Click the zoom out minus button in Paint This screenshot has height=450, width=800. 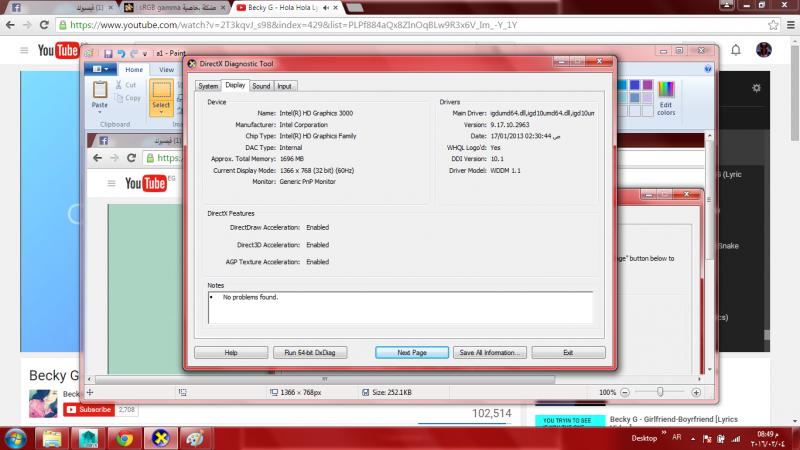[x=625, y=392]
